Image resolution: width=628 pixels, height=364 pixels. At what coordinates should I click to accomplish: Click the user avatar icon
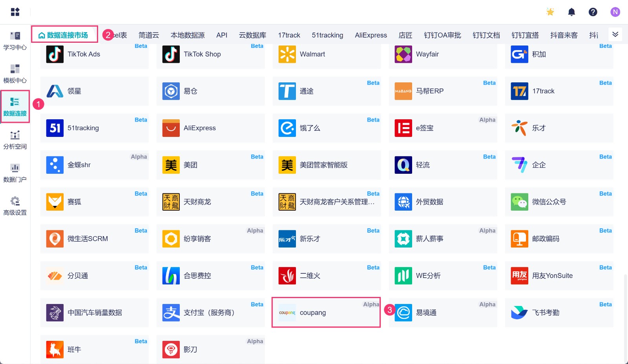[x=615, y=12]
